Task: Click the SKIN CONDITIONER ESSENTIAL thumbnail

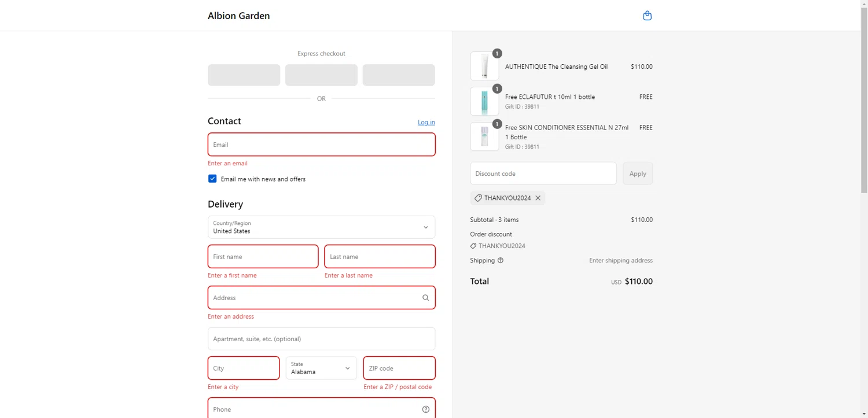Action: pos(484,136)
